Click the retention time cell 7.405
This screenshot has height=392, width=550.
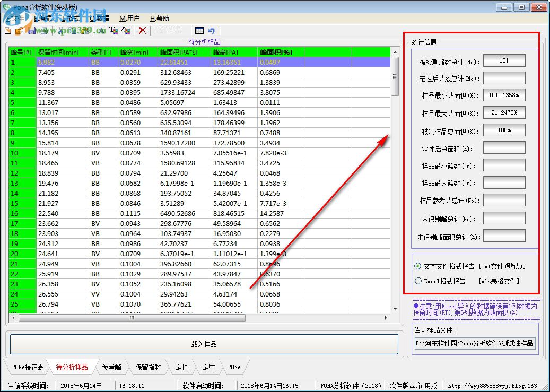63,72
